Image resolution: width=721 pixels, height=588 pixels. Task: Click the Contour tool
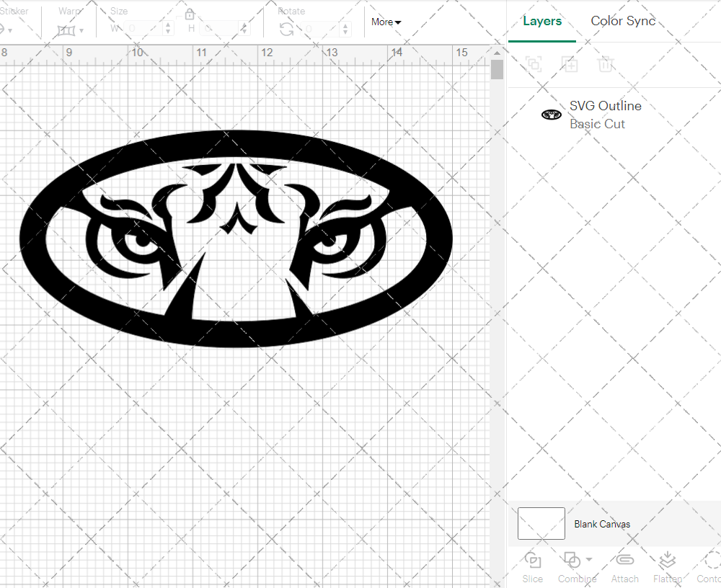click(709, 567)
